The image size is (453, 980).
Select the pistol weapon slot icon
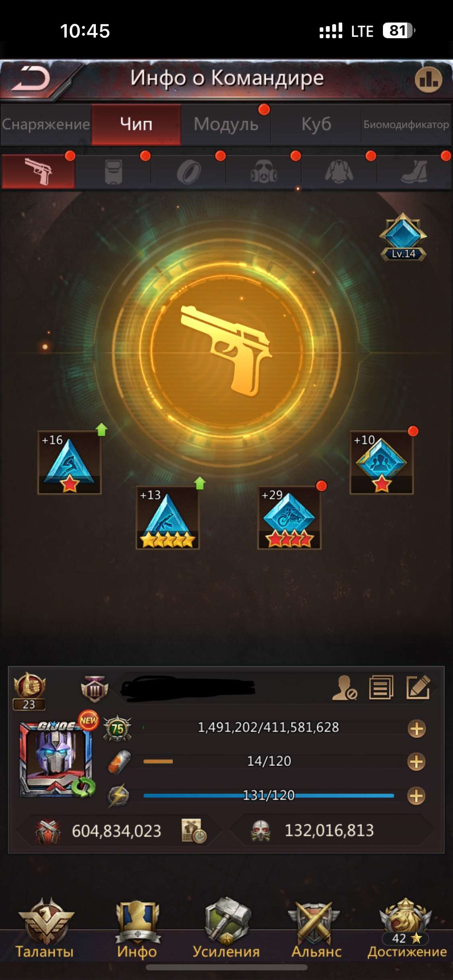tap(38, 172)
